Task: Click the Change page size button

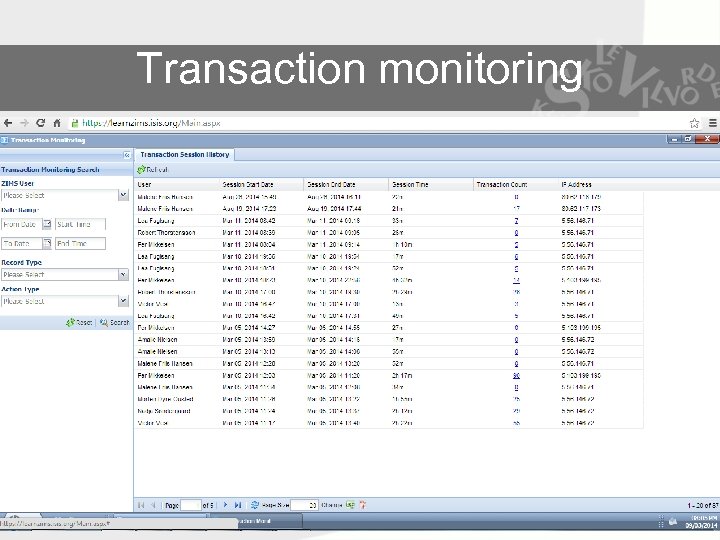Action: [x=332, y=505]
